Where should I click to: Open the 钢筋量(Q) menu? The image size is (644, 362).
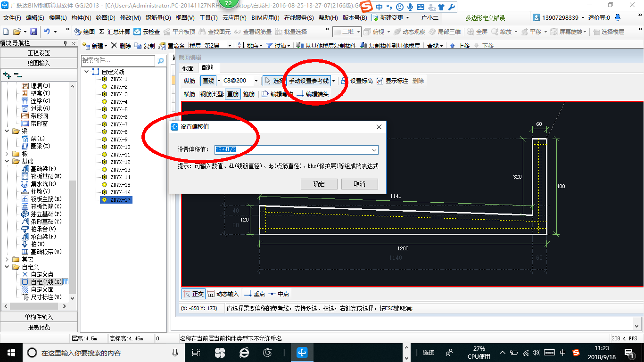pos(158,18)
